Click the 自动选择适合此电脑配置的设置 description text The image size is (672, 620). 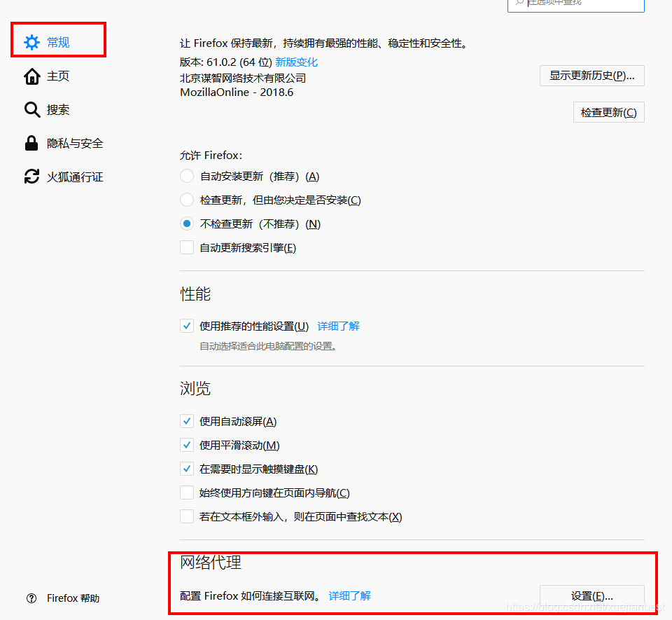click(x=268, y=346)
